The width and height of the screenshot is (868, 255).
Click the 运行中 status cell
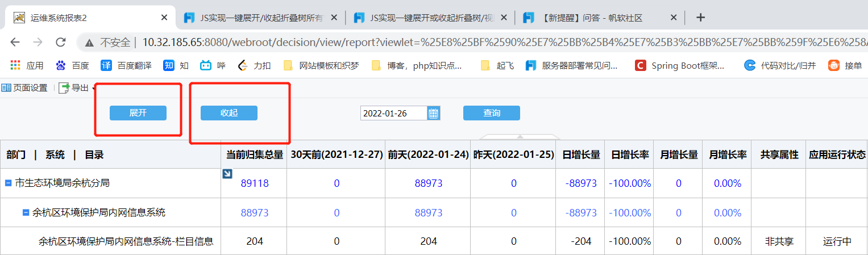837,241
